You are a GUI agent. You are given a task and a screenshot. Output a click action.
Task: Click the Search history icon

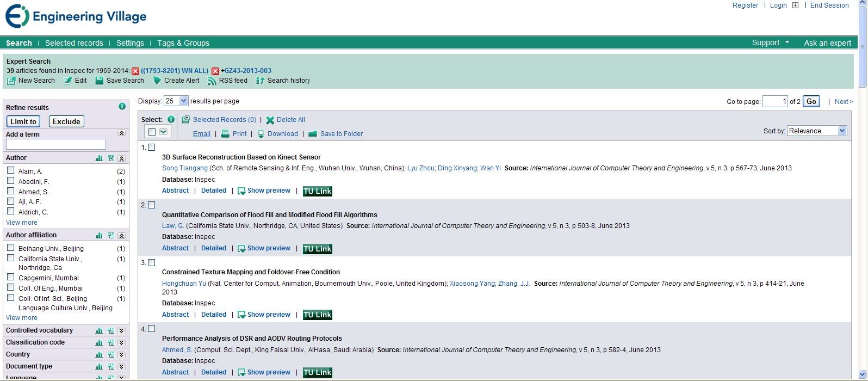pyautogui.click(x=260, y=81)
